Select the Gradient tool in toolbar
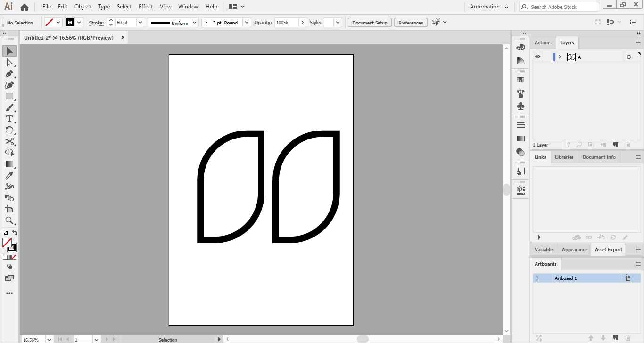 (x=9, y=164)
